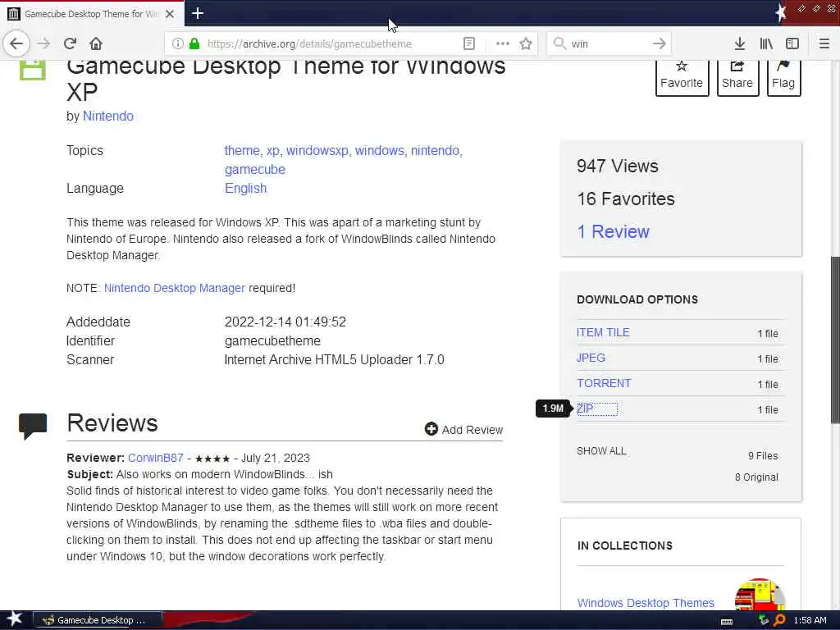Open the 'gamecube' topic link
Viewport: 840px width, 630px height.
[x=255, y=169]
